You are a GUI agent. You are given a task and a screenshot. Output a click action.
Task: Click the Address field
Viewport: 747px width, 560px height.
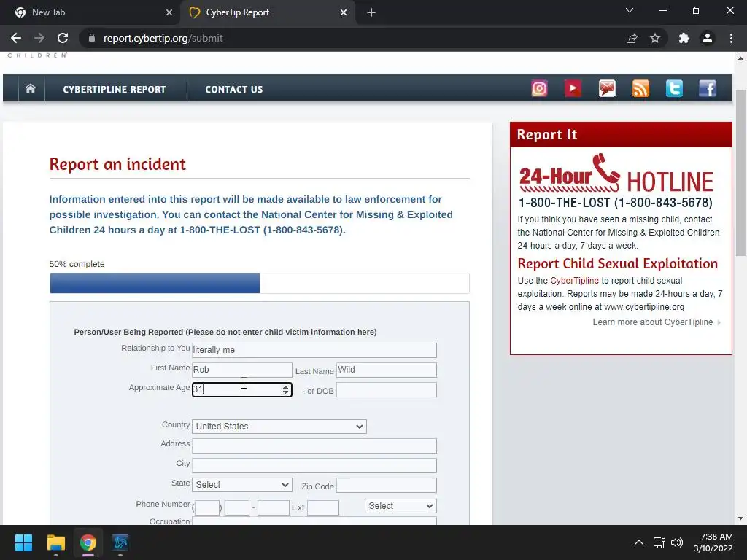click(314, 446)
